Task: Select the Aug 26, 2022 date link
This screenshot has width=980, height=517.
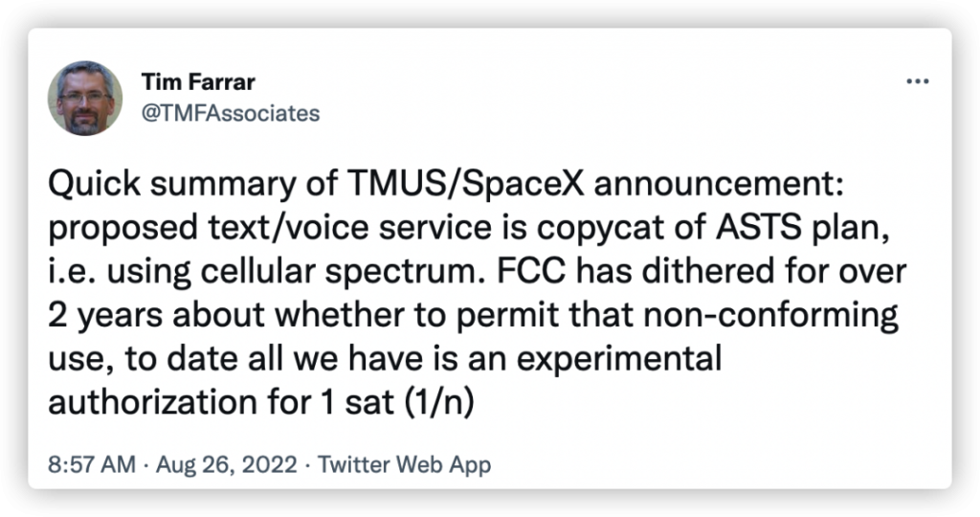Action: click(226, 464)
